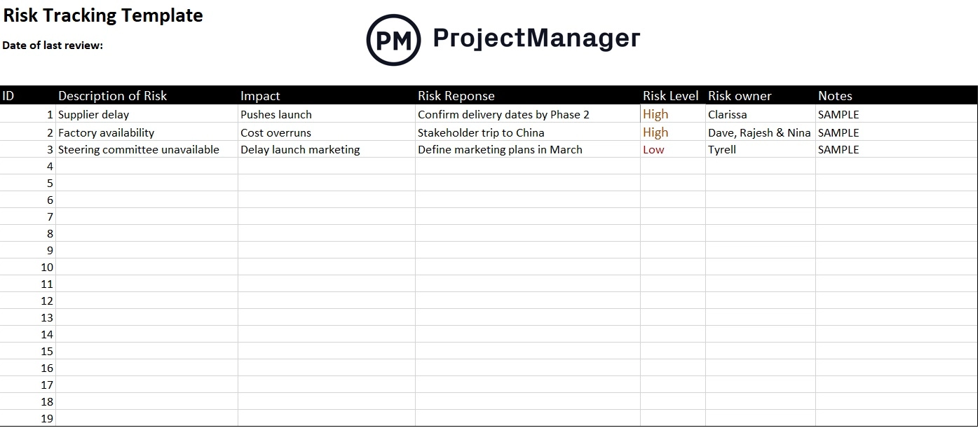The image size is (980, 428).
Task: Click the Date of last review label
Action: coord(53,46)
